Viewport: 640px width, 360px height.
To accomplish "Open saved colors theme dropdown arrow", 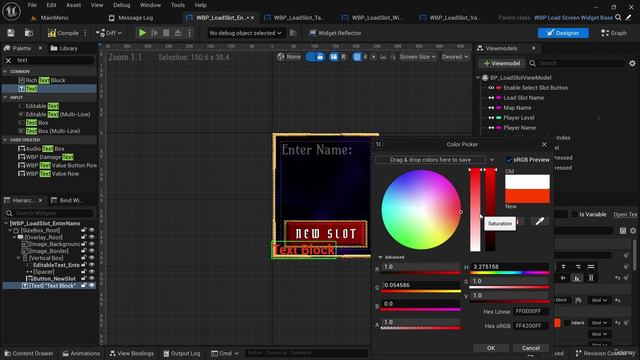I will pyautogui.click(x=492, y=160).
